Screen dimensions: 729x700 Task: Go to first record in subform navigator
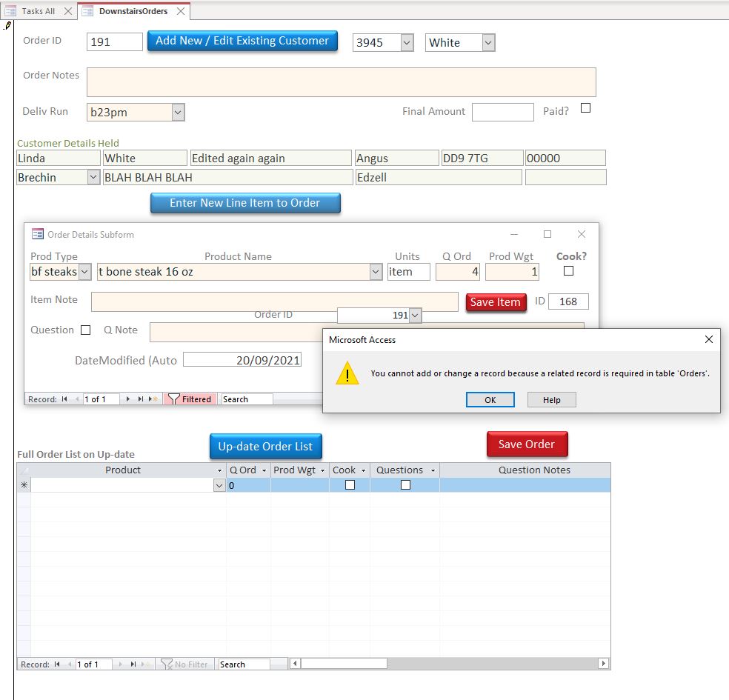point(64,399)
